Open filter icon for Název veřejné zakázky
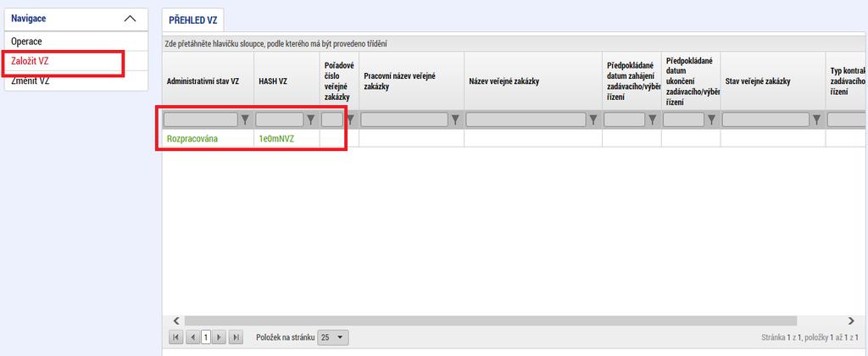 click(593, 120)
